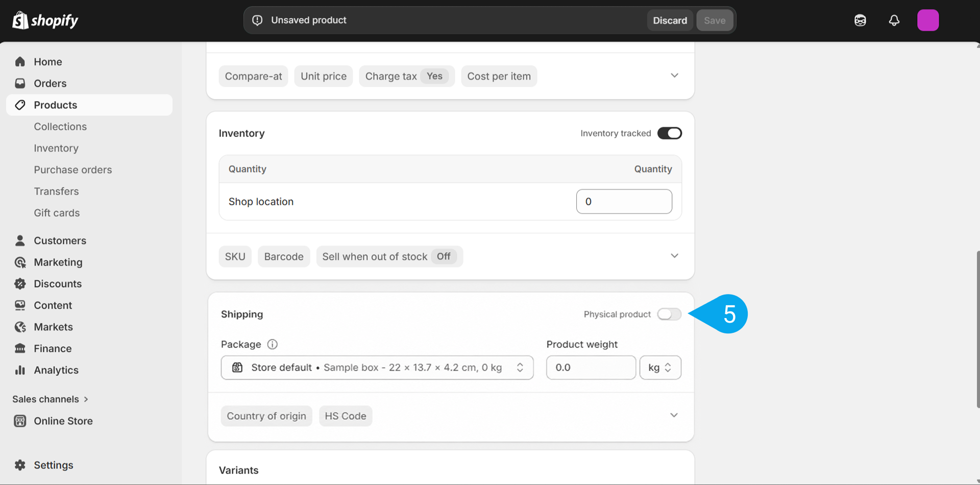Click the Package info icon
The image size is (980, 485).
273,344
